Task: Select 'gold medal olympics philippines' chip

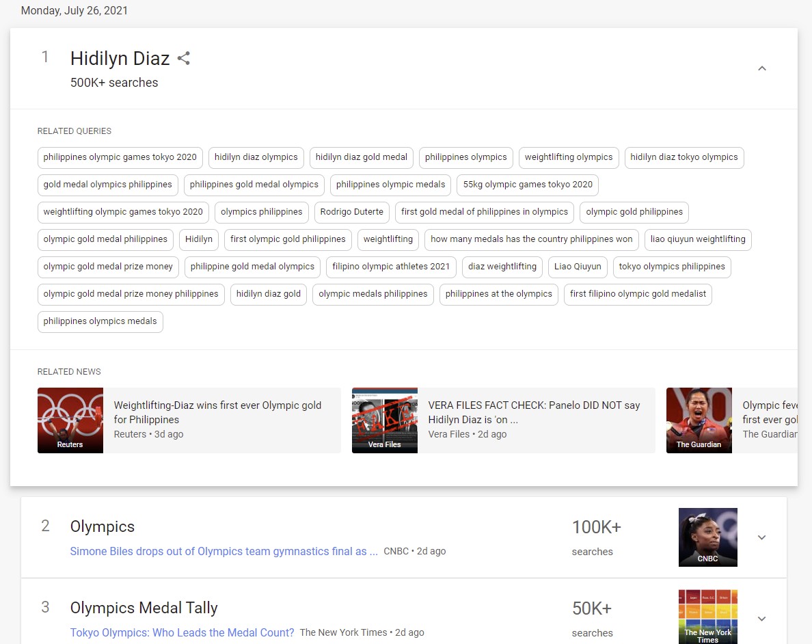Action: (108, 185)
